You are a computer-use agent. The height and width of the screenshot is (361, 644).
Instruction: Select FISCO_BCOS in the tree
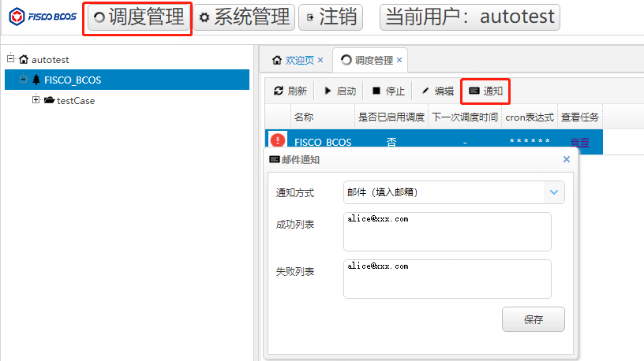tap(73, 80)
